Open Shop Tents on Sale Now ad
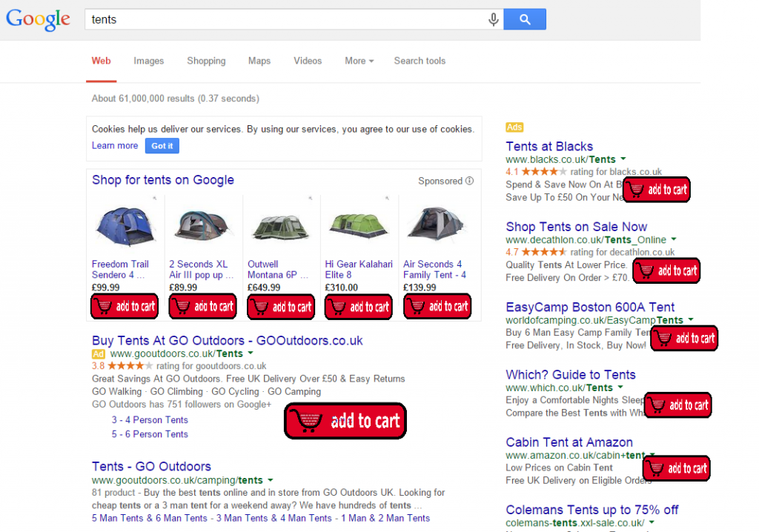The image size is (759, 532). point(577,227)
